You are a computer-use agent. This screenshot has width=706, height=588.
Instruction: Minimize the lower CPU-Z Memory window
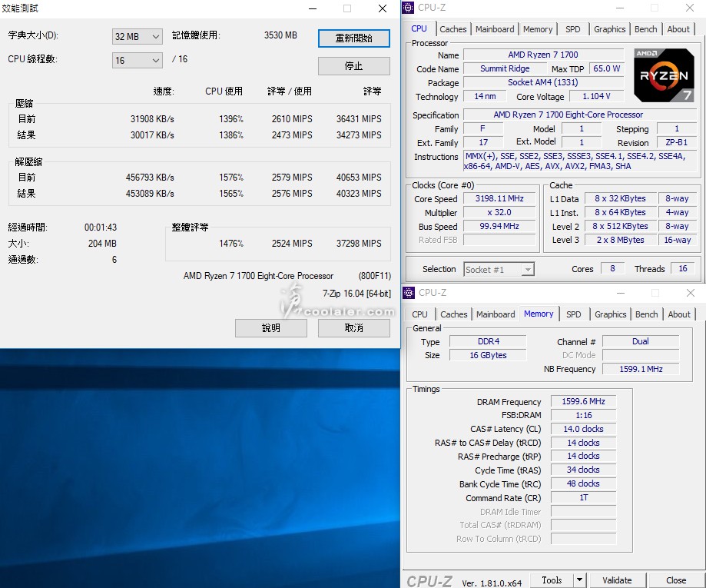click(621, 293)
